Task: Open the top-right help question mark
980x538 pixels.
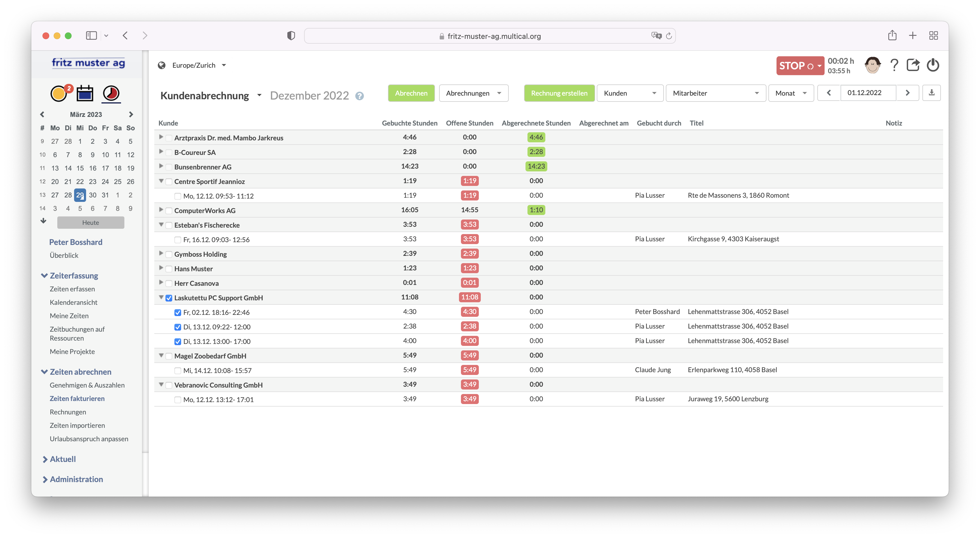Action: tap(894, 65)
